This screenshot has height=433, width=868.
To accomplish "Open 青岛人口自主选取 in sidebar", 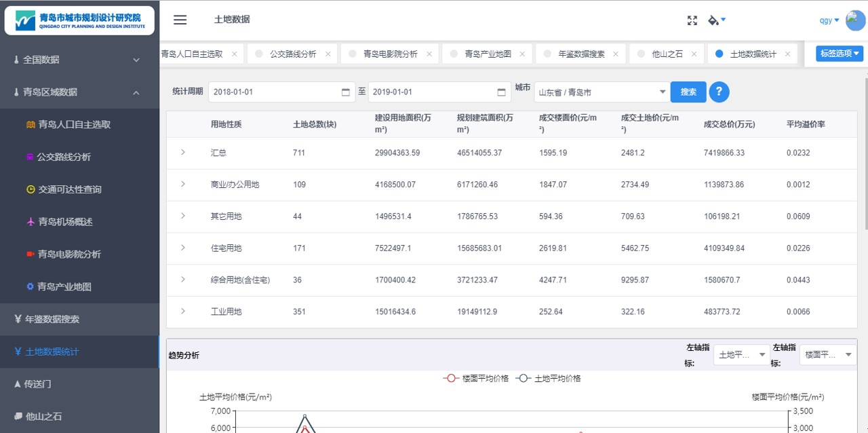I will click(79, 125).
